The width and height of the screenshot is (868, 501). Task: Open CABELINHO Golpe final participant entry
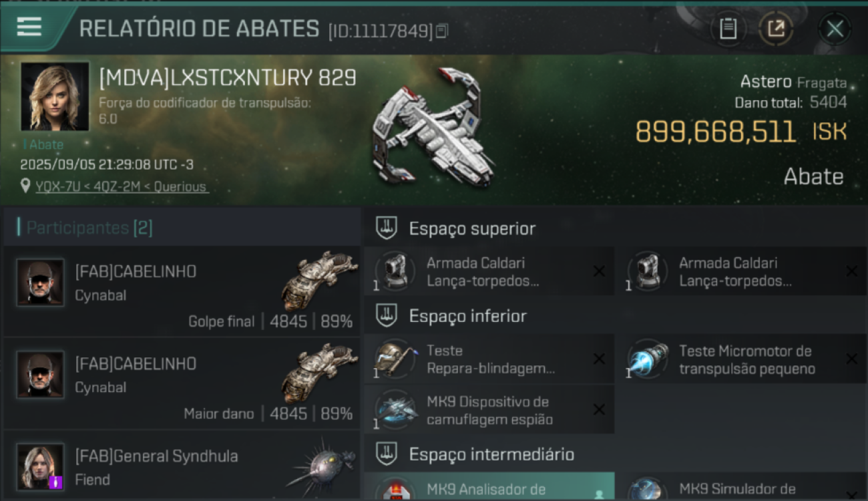coord(182,291)
